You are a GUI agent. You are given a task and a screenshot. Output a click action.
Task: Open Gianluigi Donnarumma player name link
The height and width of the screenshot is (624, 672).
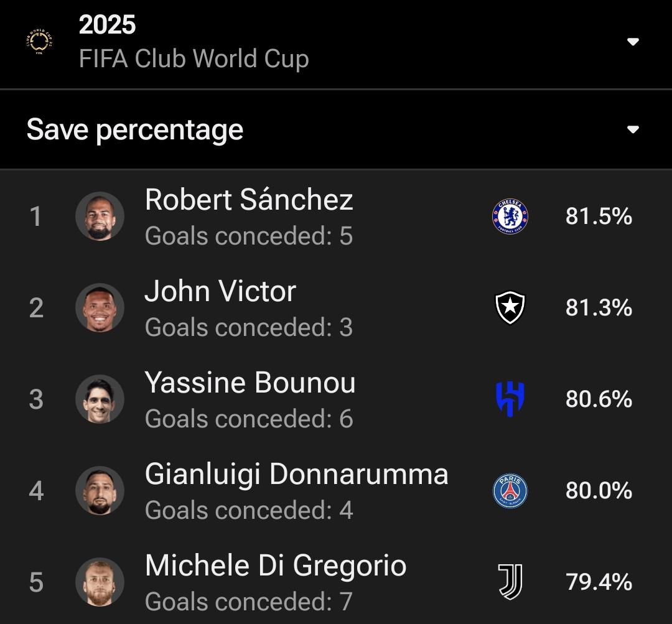tap(296, 474)
